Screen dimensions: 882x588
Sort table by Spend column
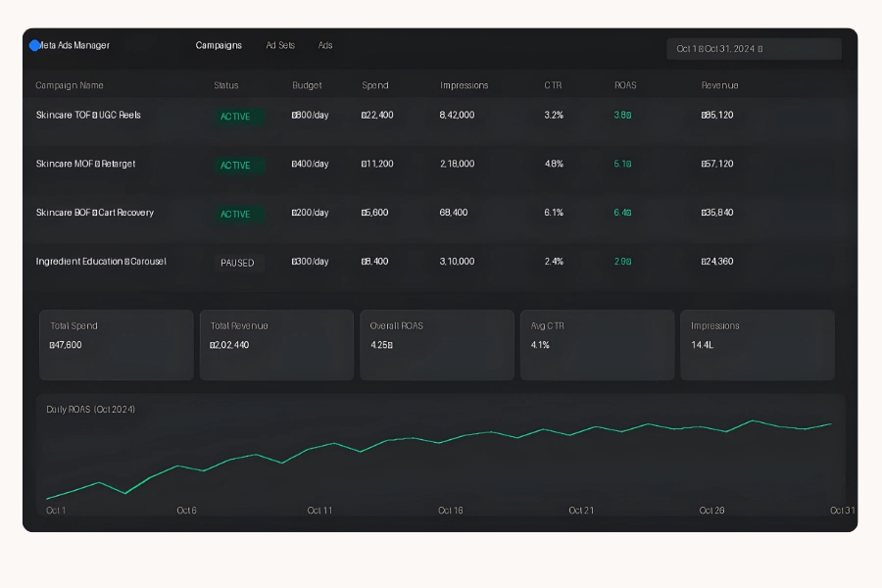(x=375, y=85)
